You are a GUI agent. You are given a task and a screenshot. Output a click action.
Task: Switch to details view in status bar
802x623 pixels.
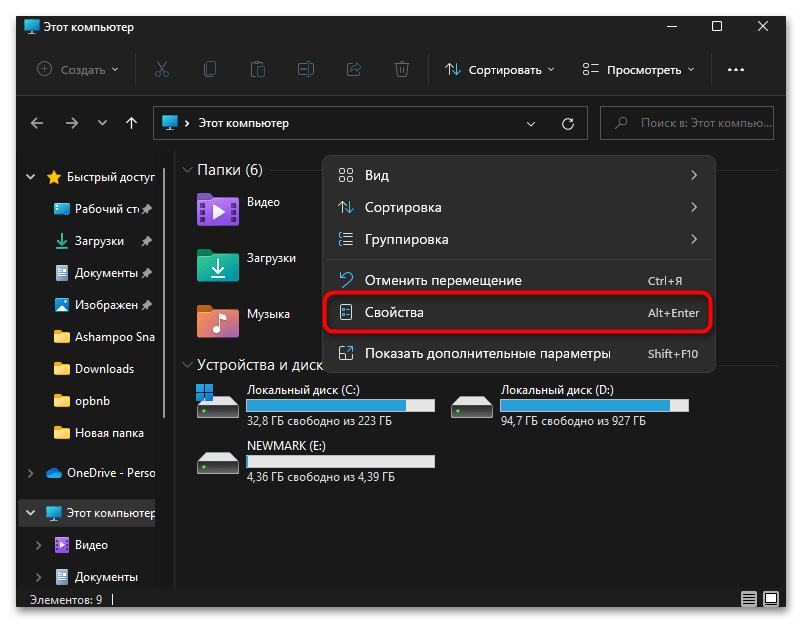[749, 598]
